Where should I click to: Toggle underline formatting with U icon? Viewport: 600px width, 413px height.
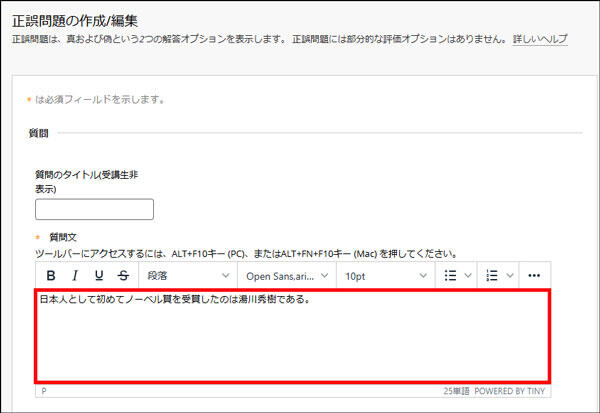coord(99,275)
